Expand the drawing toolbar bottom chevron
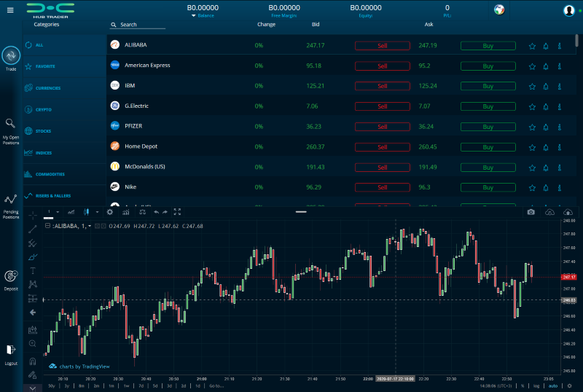583x392 pixels. [x=33, y=388]
